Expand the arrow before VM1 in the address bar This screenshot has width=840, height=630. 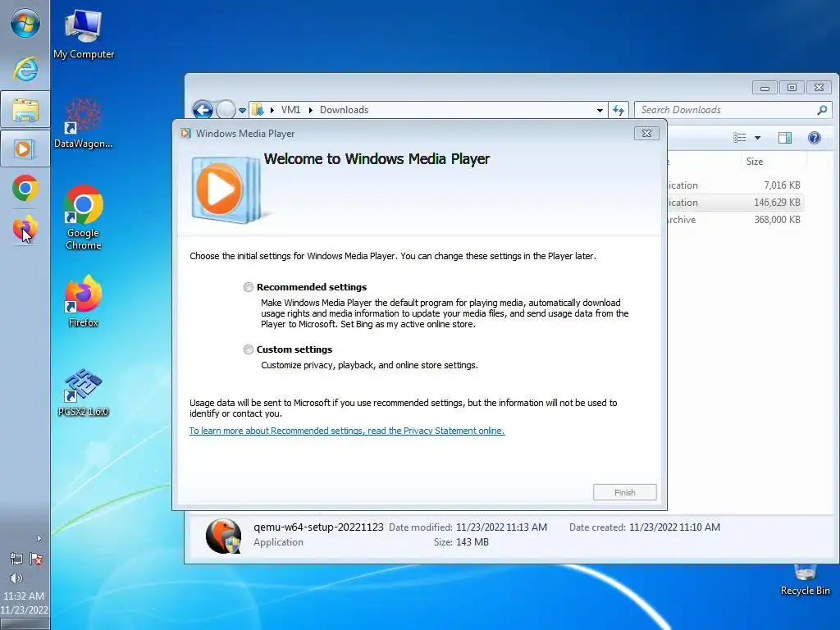click(x=272, y=110)
